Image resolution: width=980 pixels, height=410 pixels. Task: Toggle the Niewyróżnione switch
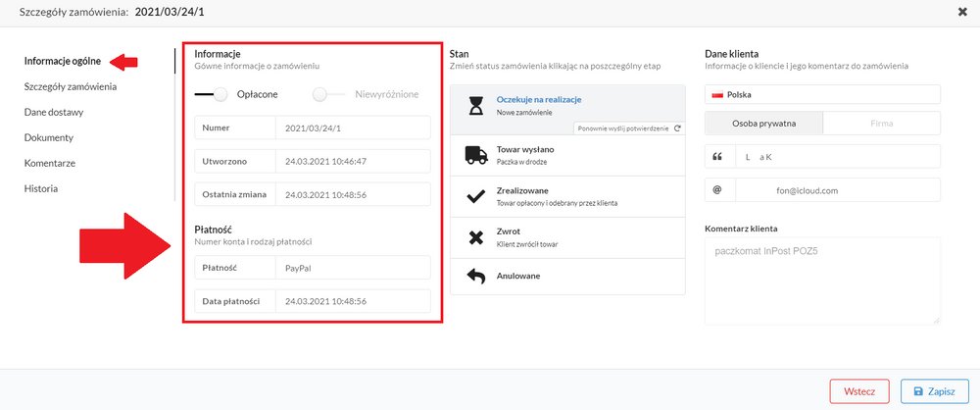tap(328, 94)
